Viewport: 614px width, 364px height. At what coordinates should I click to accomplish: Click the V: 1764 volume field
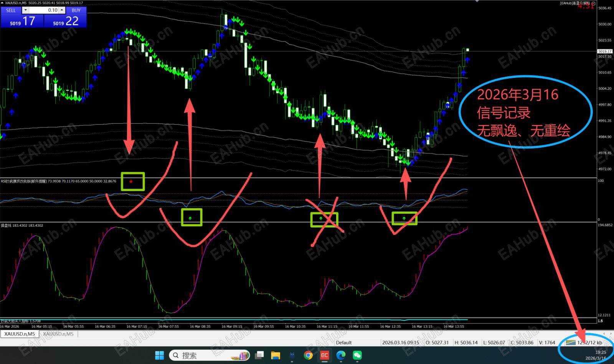pyautogui.click(x=547, y=343)
